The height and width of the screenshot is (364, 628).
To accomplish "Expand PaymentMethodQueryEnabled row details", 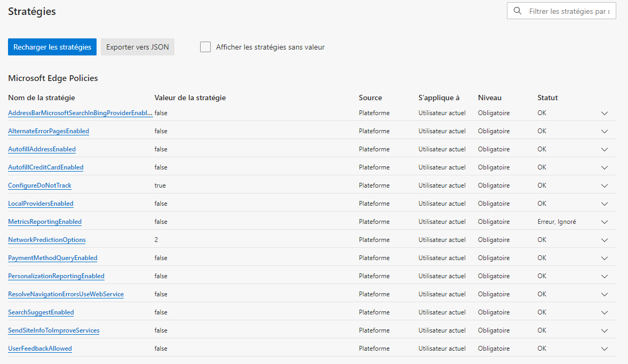I will (605, 258).
